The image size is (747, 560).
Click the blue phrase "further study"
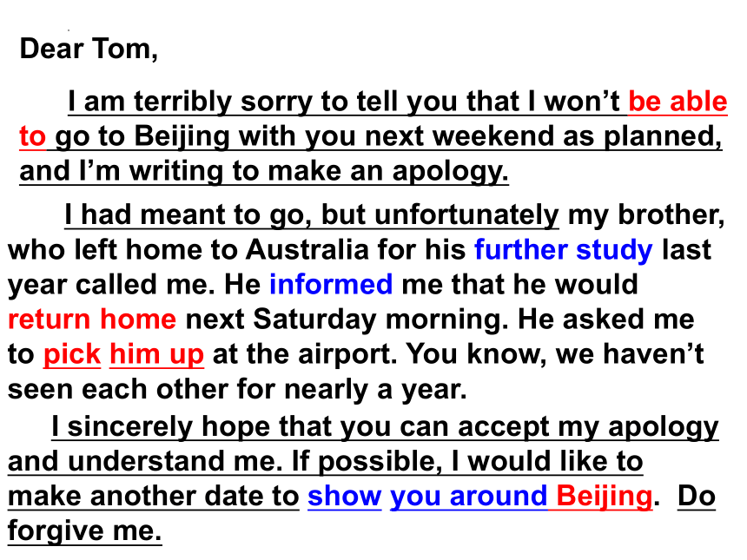tap(563, 250)
